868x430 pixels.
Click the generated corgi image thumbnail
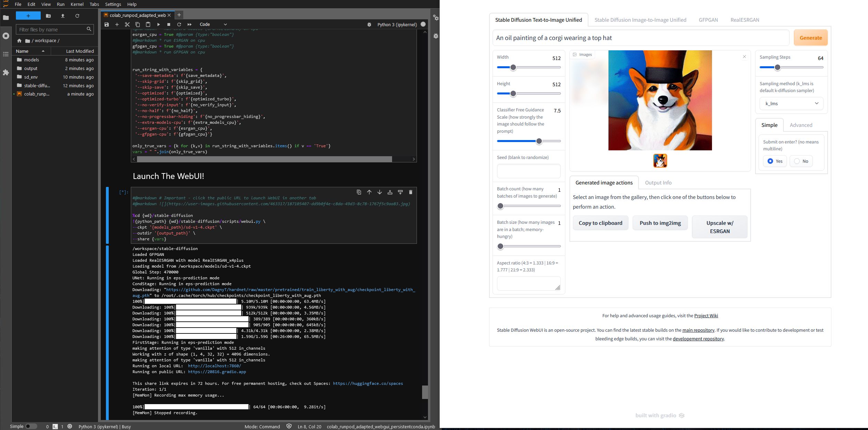click(660, 160)
